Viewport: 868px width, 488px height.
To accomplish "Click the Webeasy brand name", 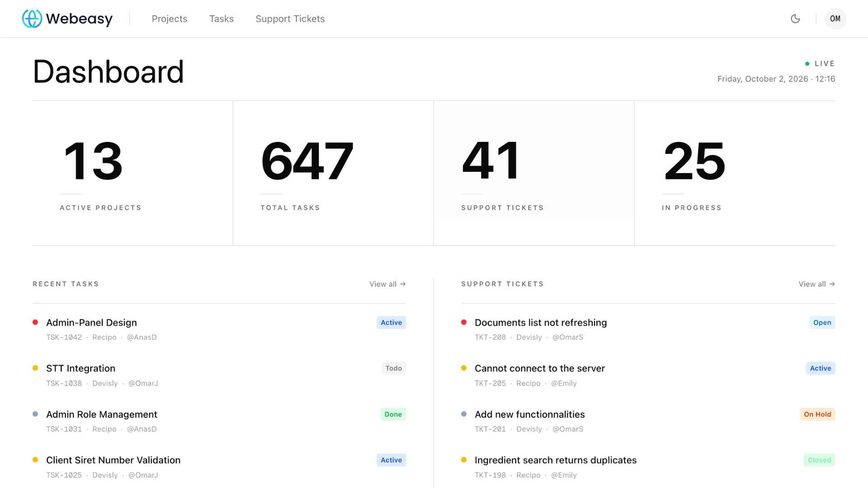I will (79, 19).
